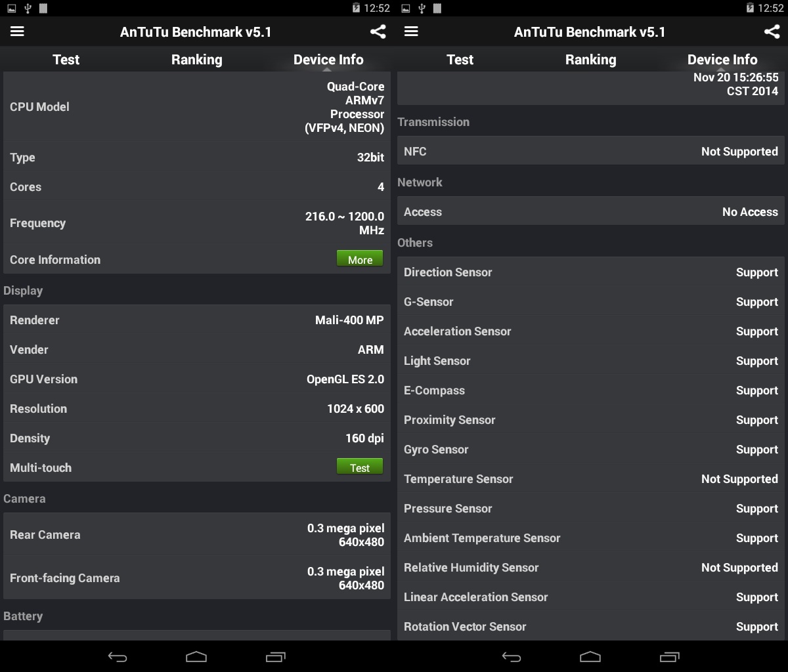Tap the share icon on the CPU Model screen
This screenshot has width=788, height=672.
[378, 31]
